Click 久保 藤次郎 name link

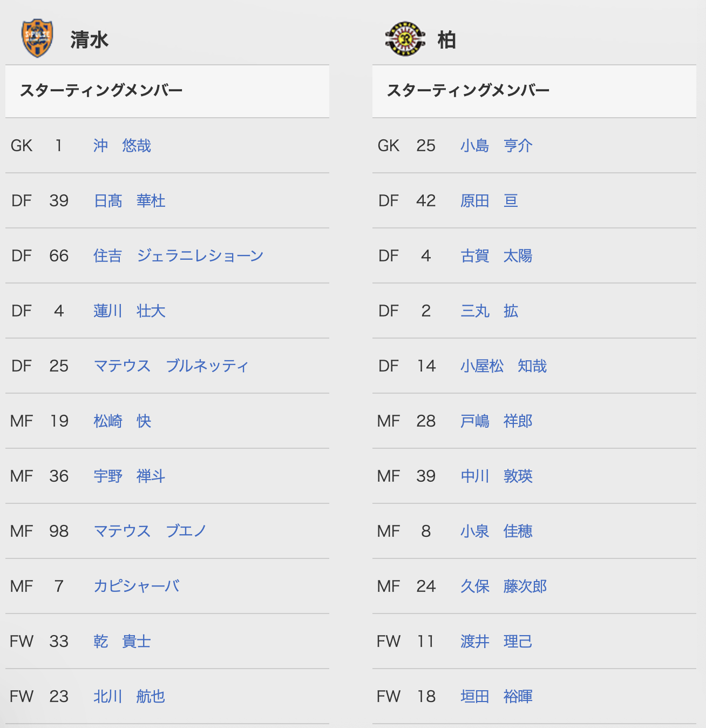[x=504, y=587]
